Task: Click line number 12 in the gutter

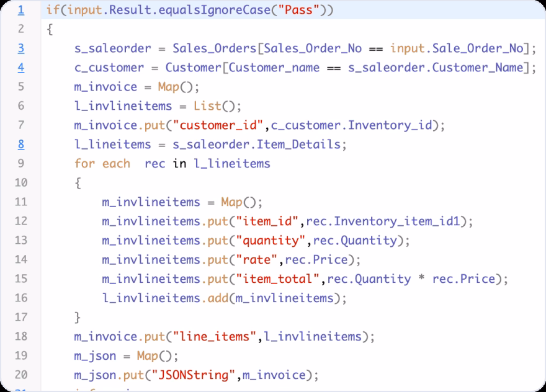Action: point(20,221)
